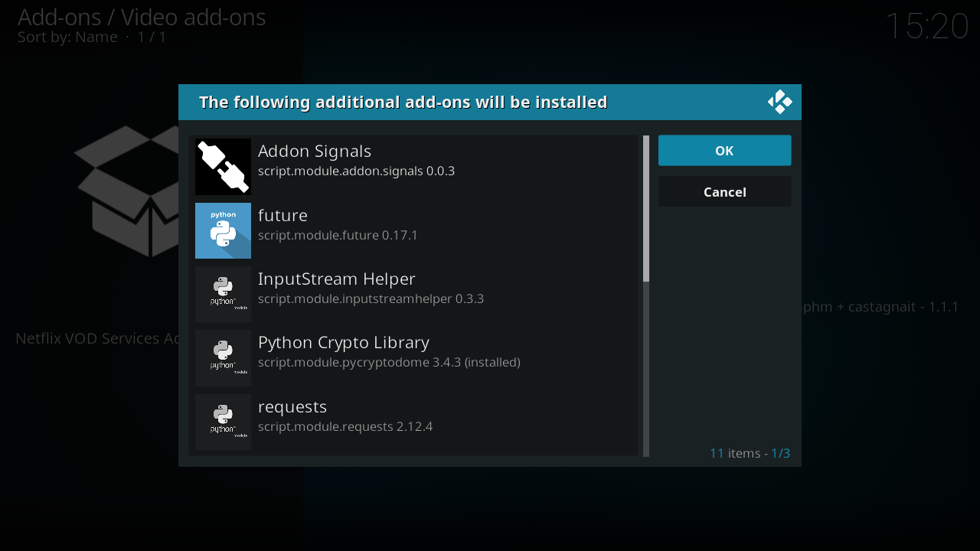
Task: Select the "requests" entry name
Action: [x=292, y=406]
